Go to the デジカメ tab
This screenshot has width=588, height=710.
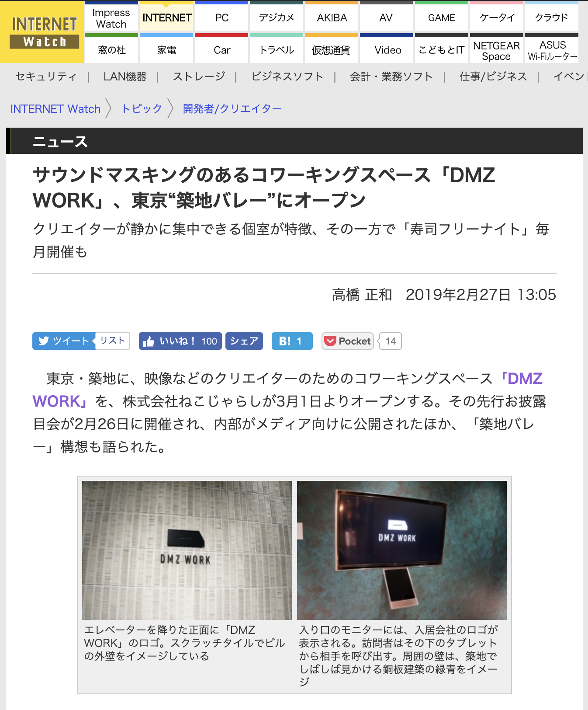pyautogui.click(x=277, y=16)
